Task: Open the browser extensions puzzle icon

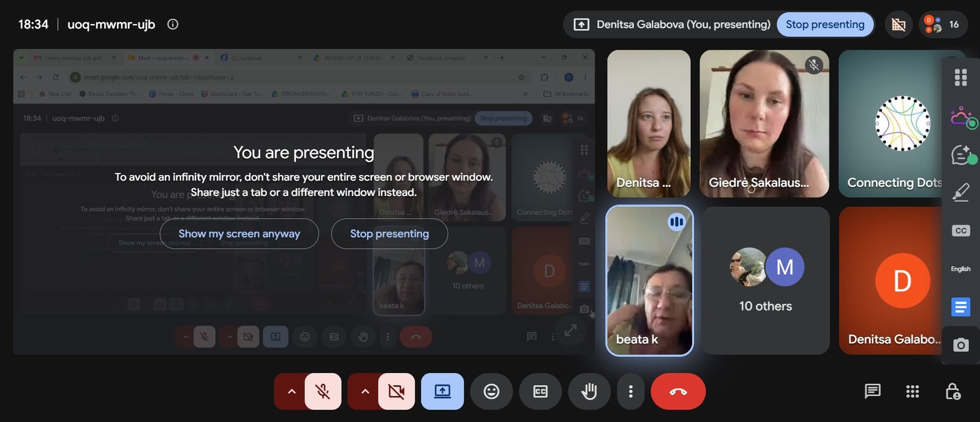Action: pos(545,77)
